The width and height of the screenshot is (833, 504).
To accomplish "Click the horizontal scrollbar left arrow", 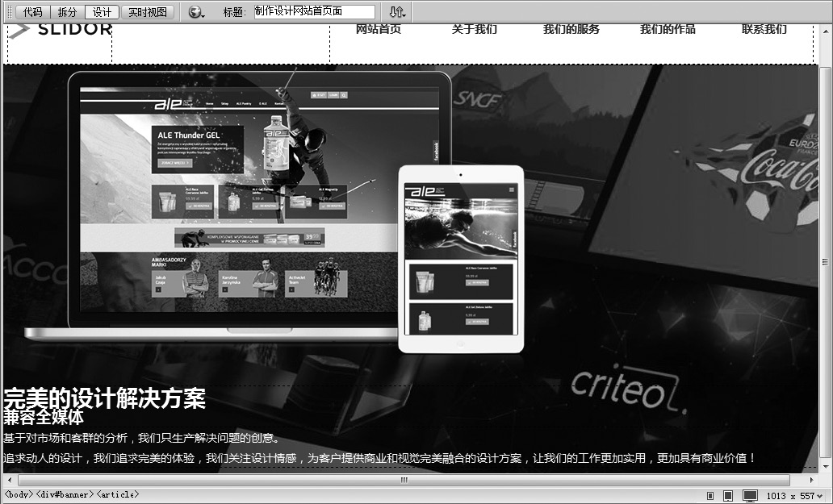I will pyautogui.click(x=9, y=480).
